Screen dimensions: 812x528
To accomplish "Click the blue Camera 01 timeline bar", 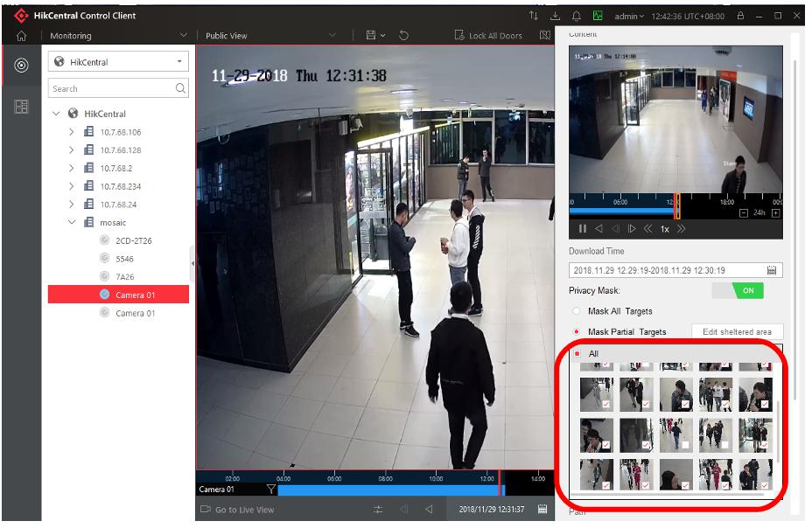I will click(x=385, y=490).
